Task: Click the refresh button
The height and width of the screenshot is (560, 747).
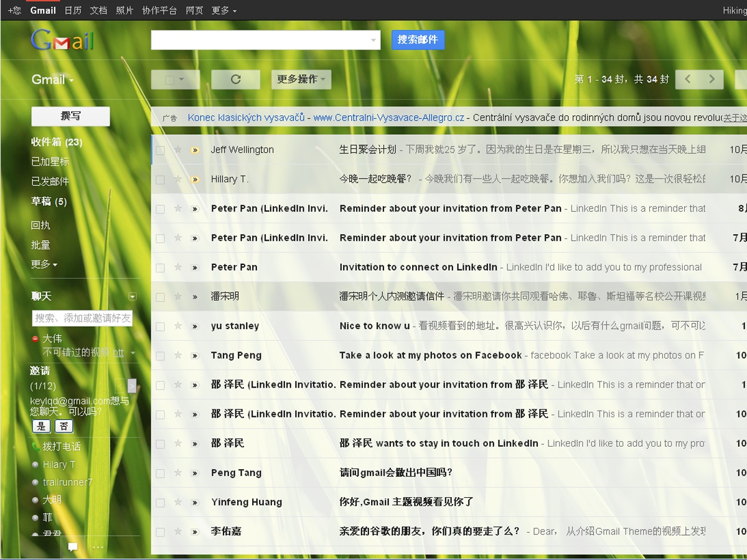Action: 235,79
